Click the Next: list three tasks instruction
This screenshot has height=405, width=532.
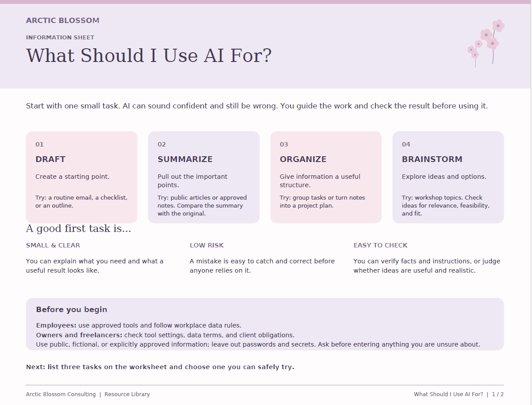tap(160, 367)
